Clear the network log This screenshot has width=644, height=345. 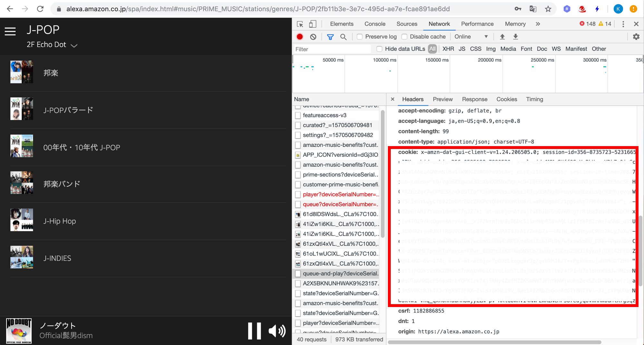[x=313, y=37]
